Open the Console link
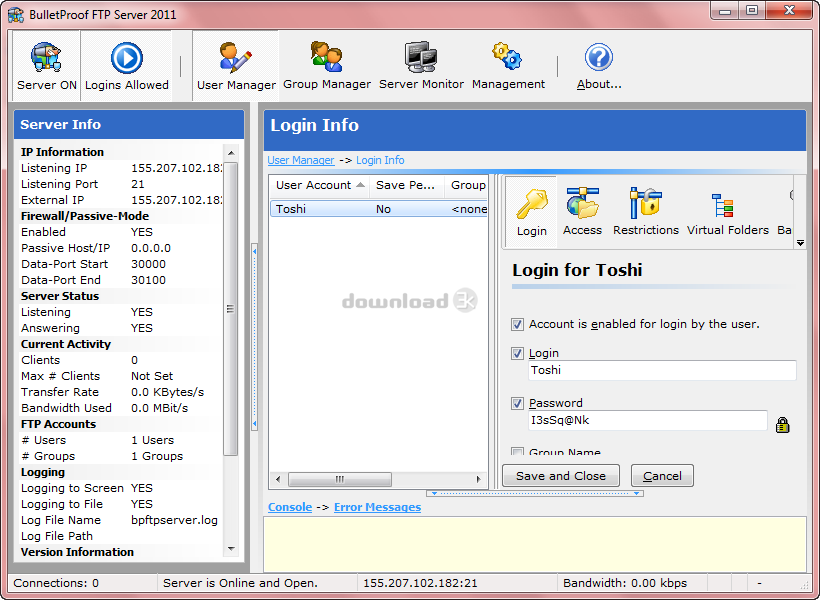Screen dimensions: 820x600 [x=290, y=507]
